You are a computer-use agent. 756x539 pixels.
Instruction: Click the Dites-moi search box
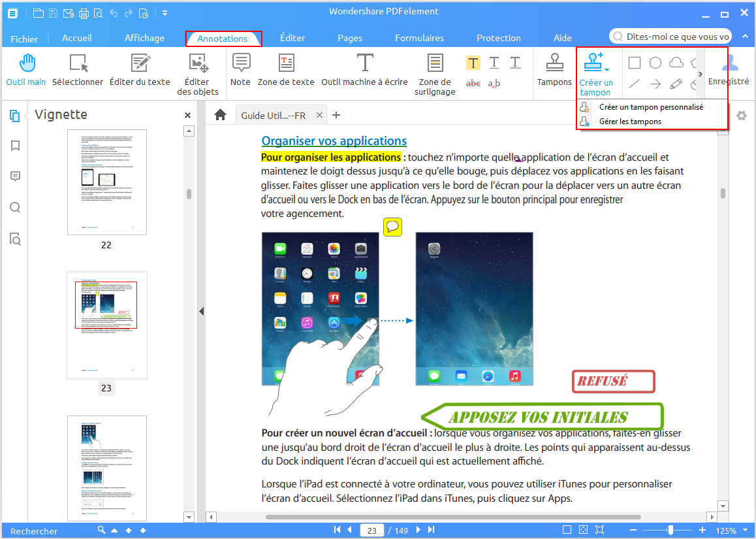(x=670, y=37)
